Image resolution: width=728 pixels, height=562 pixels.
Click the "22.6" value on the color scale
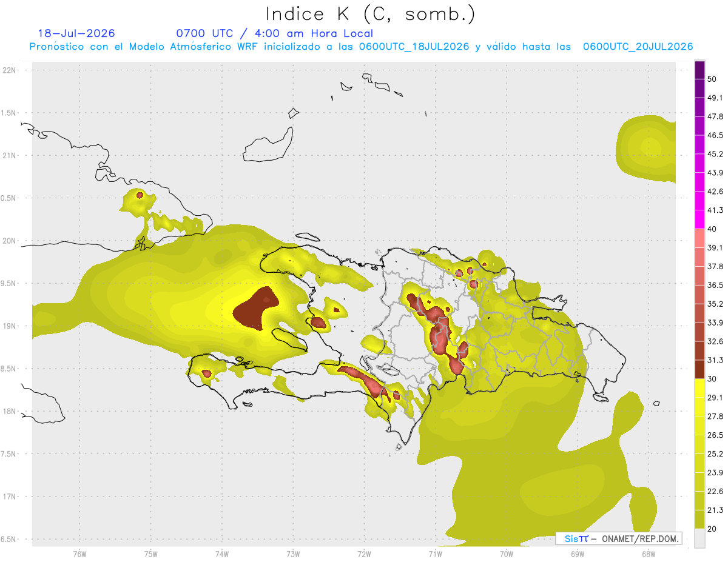click(x=715, y=492)
